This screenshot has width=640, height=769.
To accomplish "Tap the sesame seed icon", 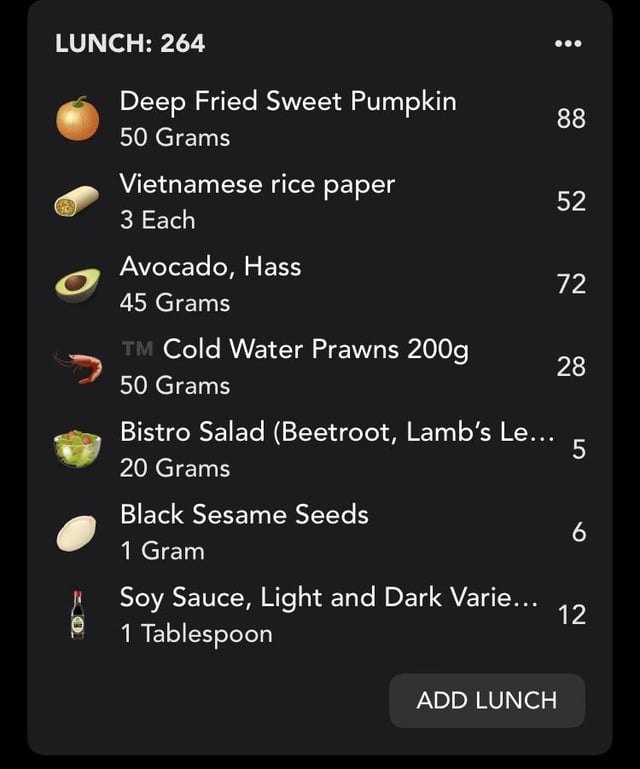I will click(77, 533).
